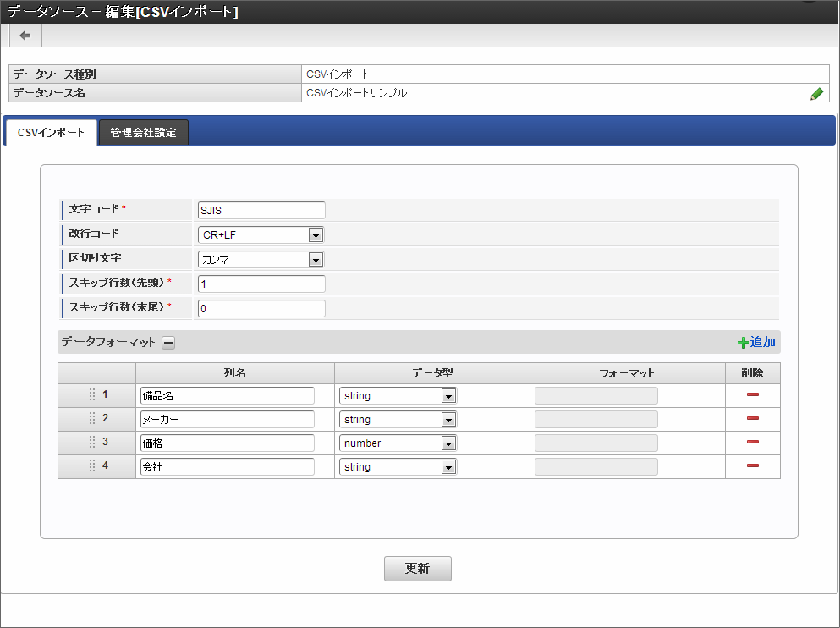The image size is (840, 628).
Task: Switch to the 管理会社設定 tab
Action: pyautogui.click(x=144, y=132)
